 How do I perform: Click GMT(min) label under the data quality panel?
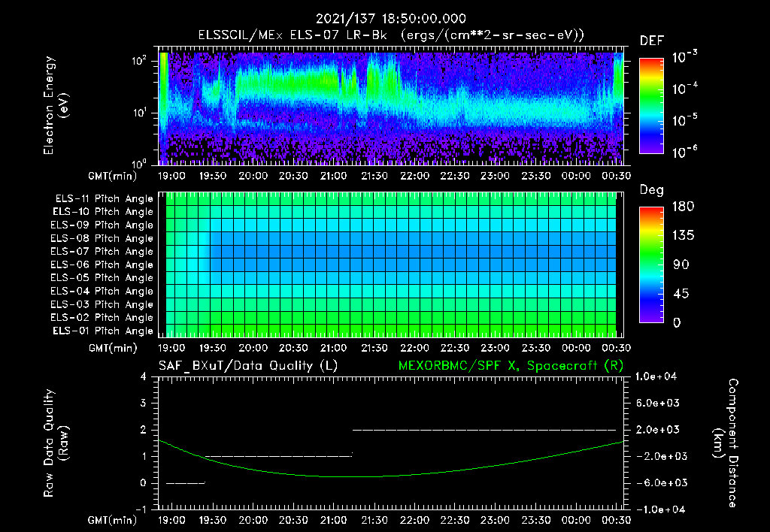[113, 520]
